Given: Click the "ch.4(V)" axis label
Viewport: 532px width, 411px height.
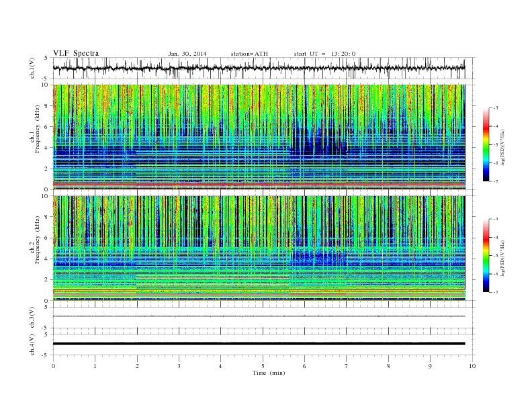Looking at the screenshot, I should 32,345.
